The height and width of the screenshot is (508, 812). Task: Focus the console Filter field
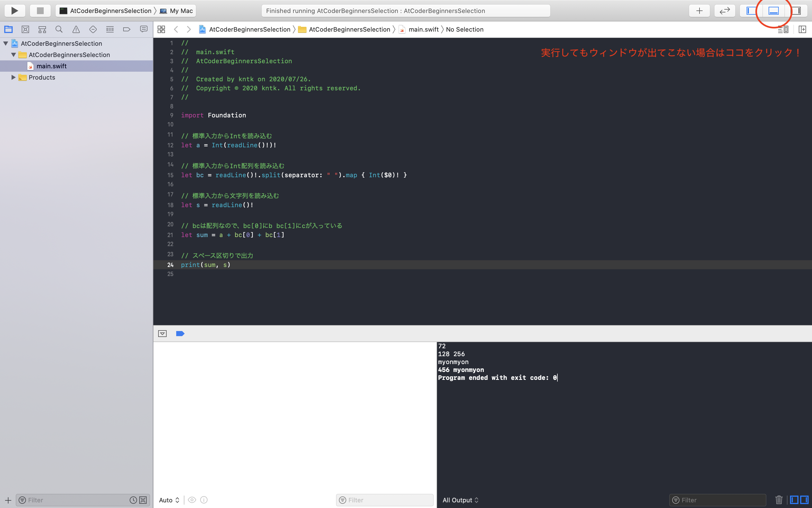click(x=718, y=500)
